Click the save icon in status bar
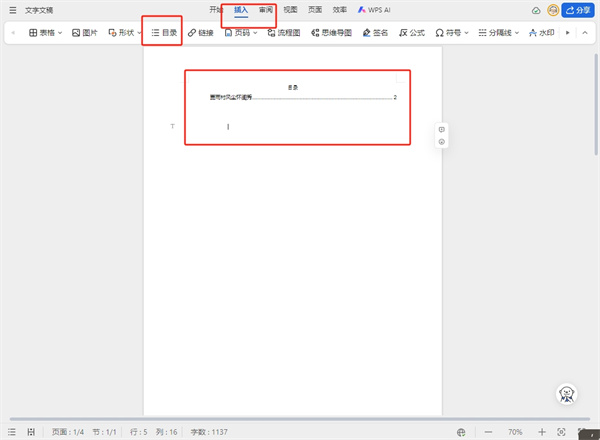Viewport: 600px width, 440px height. (31, 432)
